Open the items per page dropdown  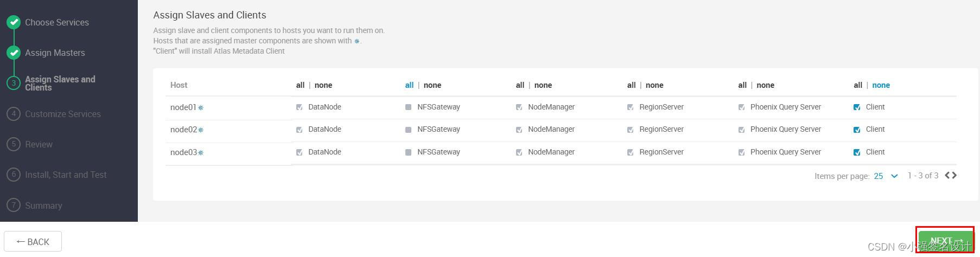pyautogui.click(x=886, y=176)
